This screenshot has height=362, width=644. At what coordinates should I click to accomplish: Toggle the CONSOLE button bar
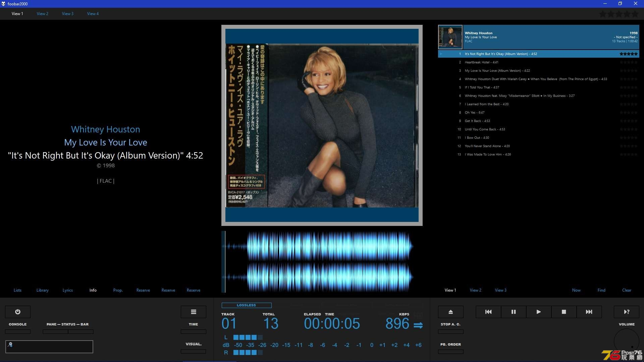click(x=18, y=331)
